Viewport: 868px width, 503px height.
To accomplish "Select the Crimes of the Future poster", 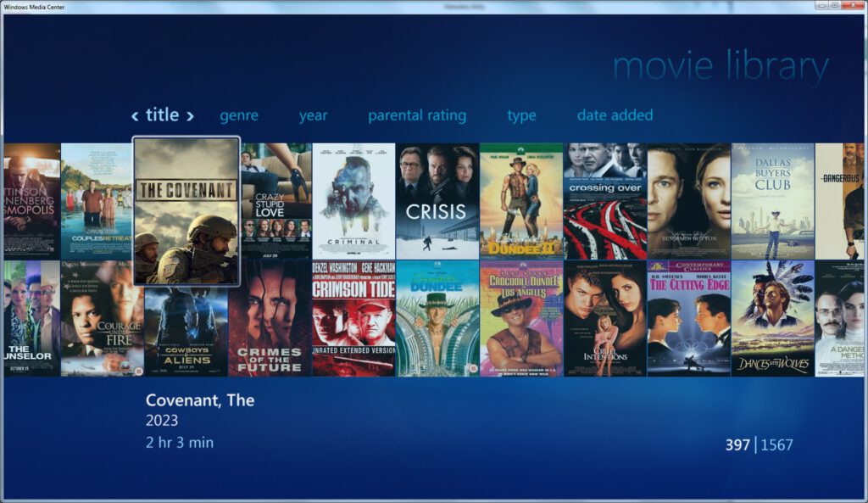I will click(x=270, y=319).
